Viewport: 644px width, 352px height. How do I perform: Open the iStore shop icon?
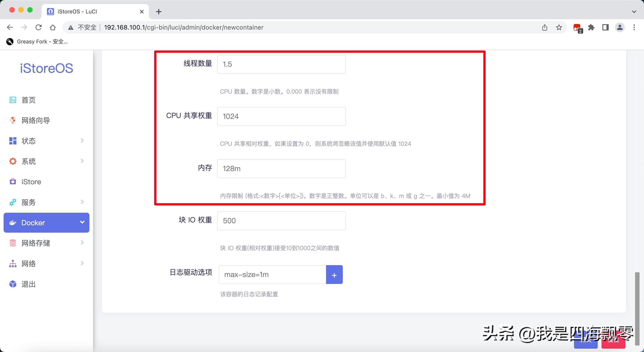pos(13,182)
